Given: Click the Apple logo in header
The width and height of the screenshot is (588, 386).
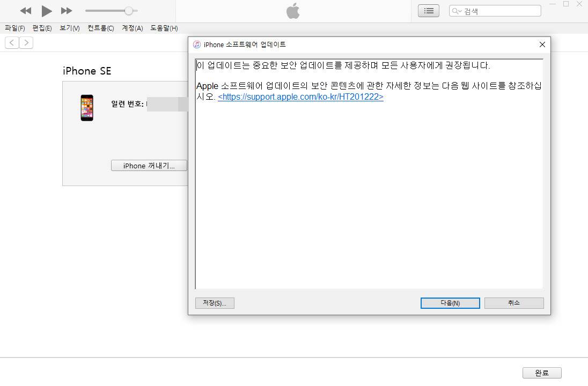Looking at the screenshot, I should 293,11.
